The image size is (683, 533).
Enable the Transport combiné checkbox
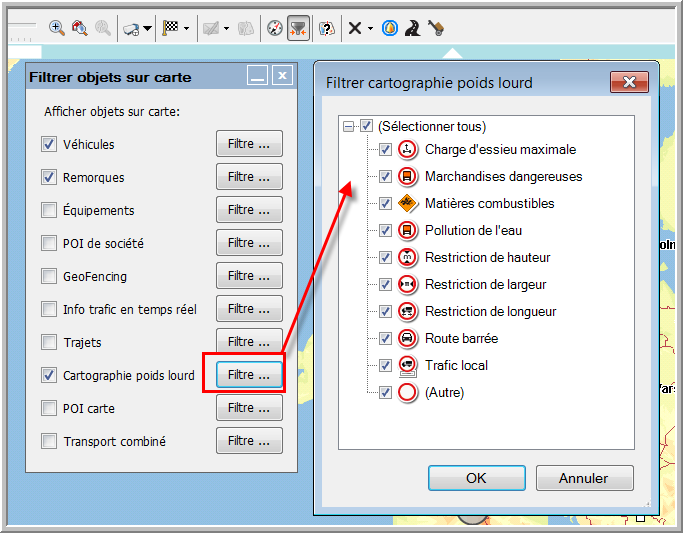pos(49,441)
